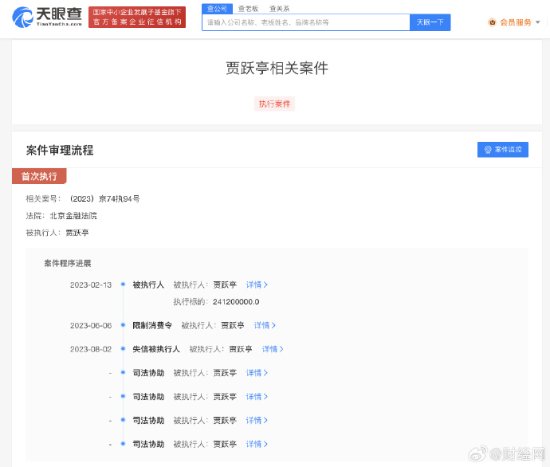Select the 查老板 search tab
Screen dimensions: 550x467
(x=248, y=9)
